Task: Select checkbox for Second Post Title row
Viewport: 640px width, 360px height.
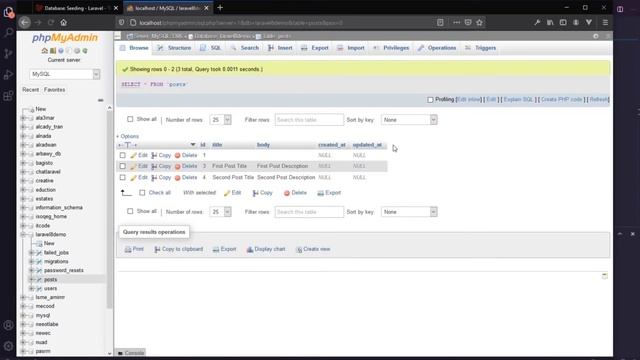Action: click(122, 178)
